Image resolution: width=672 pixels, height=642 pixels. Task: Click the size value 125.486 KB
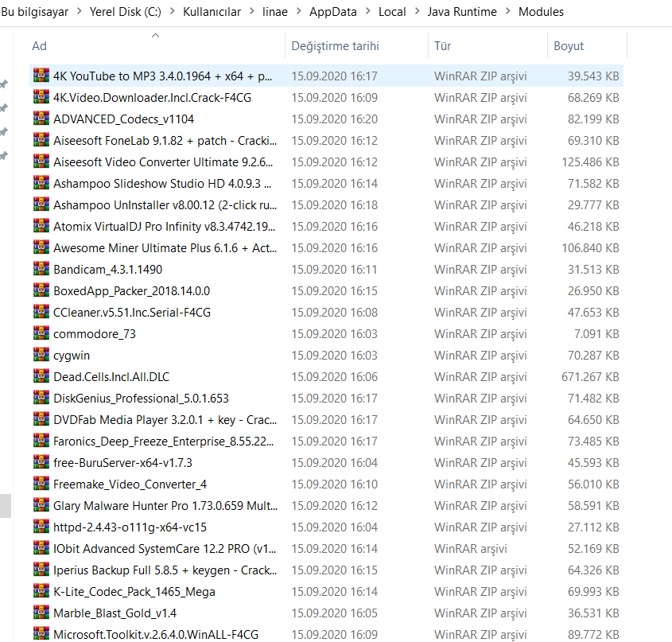click(591, 161)
